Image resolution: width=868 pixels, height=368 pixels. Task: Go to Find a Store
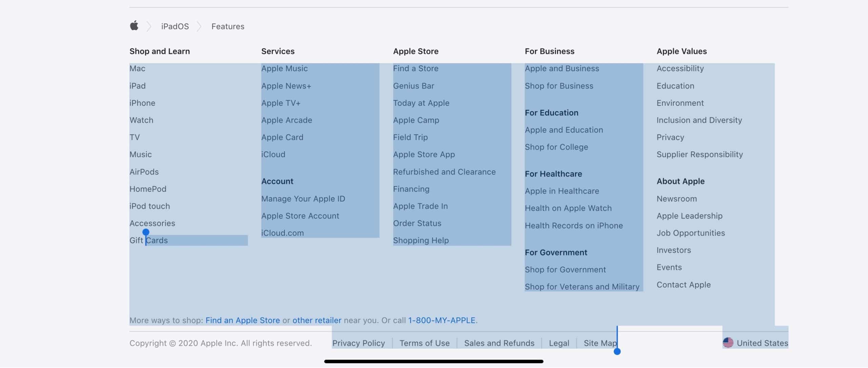click(x=416, y=68)
